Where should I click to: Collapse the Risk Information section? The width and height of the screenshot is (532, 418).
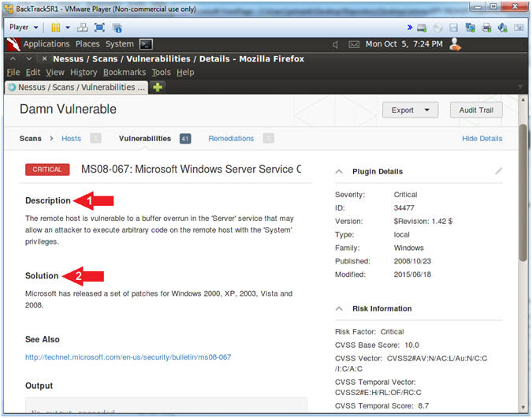[339, 308]
